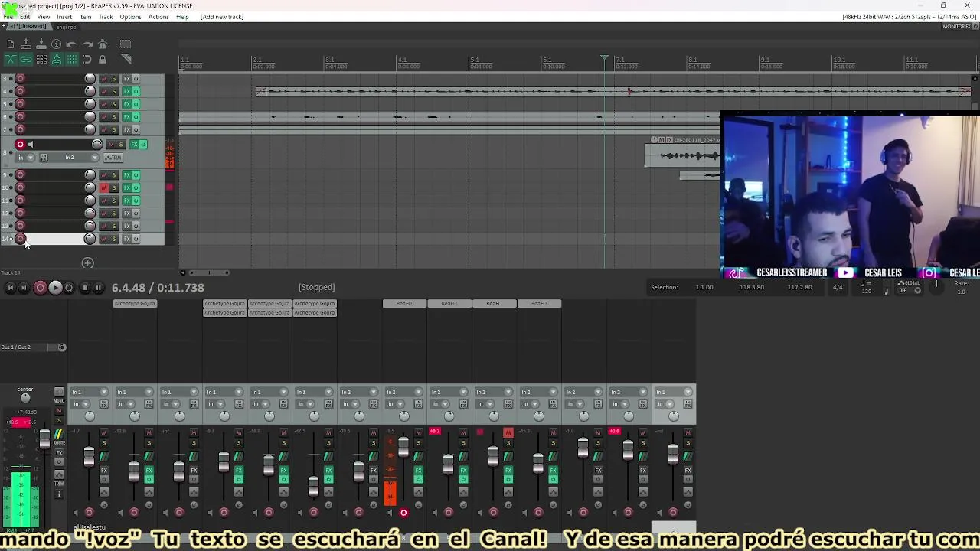Toggle grid lines toolbar icon

71,60
